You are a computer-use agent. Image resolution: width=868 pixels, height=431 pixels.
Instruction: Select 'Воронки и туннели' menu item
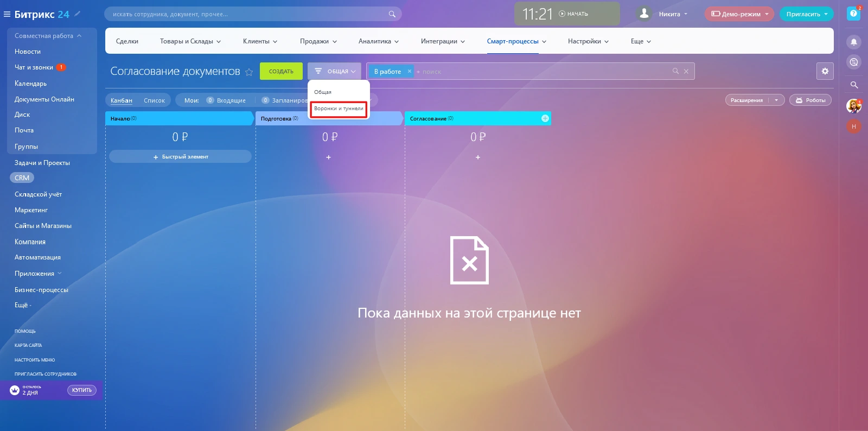click(x=339, y=109)
